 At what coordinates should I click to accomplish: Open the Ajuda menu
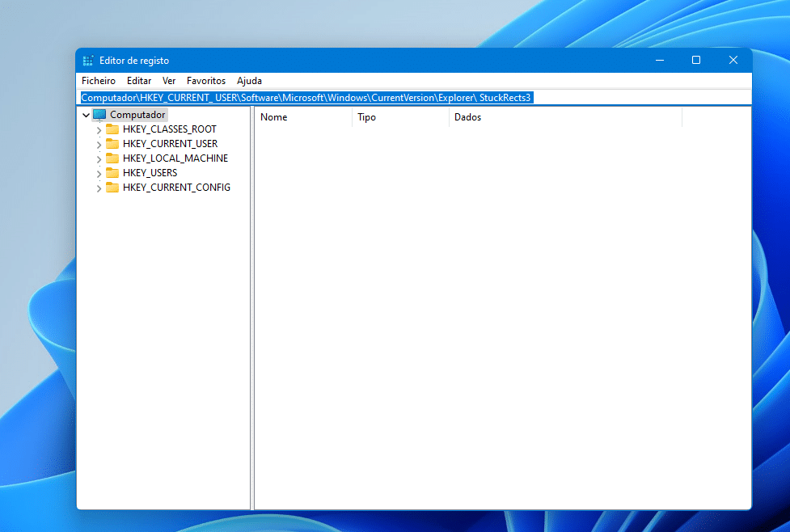click(249, 81)
